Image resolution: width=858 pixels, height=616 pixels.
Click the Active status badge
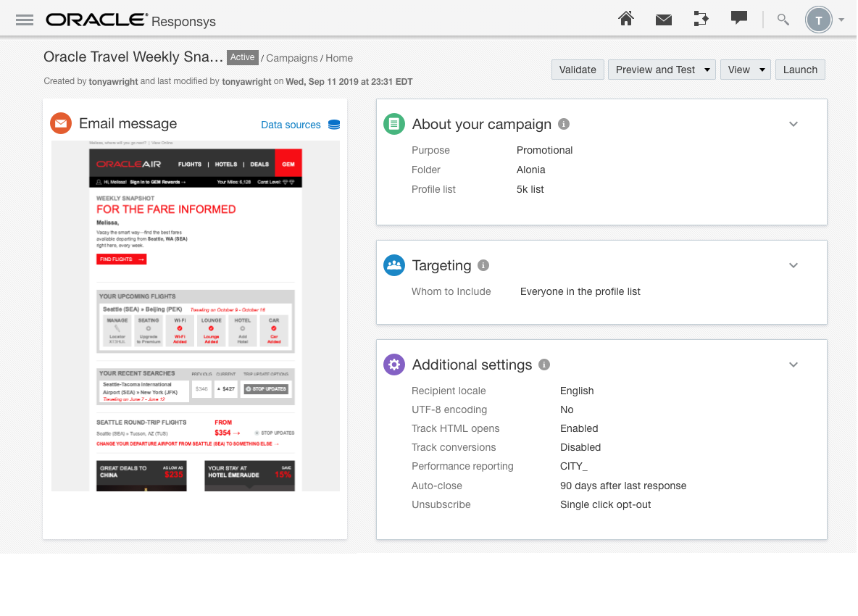coord(243,57)
